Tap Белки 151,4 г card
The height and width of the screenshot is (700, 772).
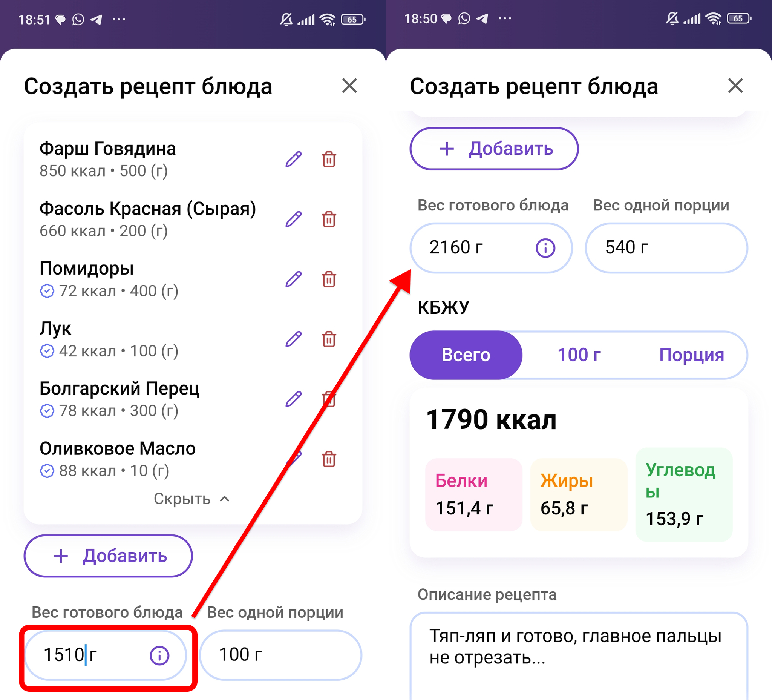474,494
